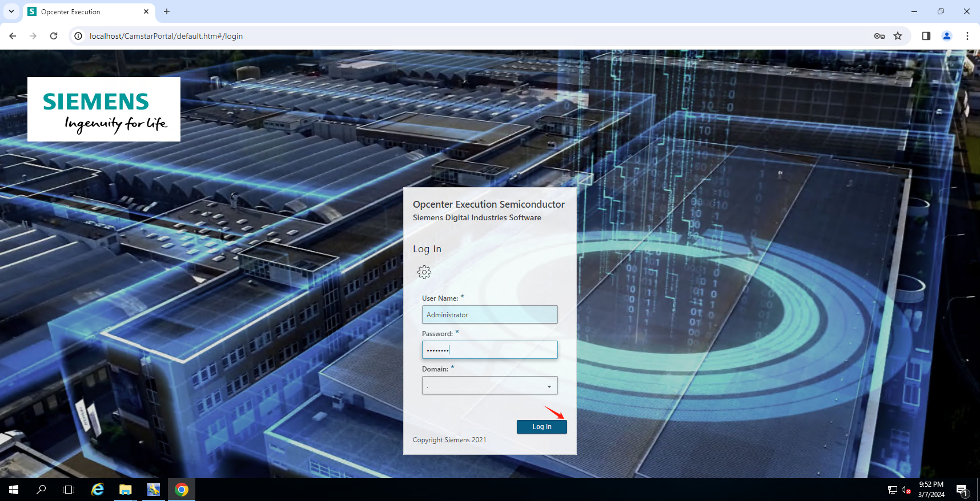Click the Log In button
The width and height of the screenshot is (980, 501).
coord(541,427)
